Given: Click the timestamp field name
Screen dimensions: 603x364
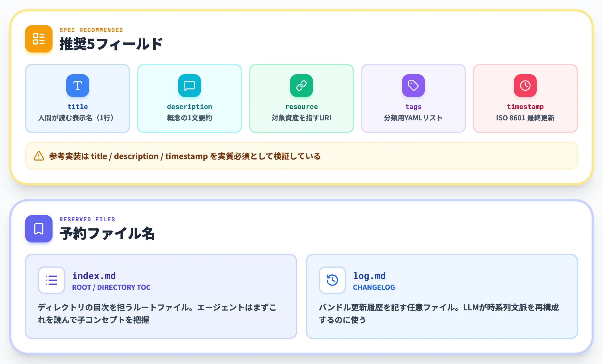Looking at the screenshot, I should click(x=525, y=107).
